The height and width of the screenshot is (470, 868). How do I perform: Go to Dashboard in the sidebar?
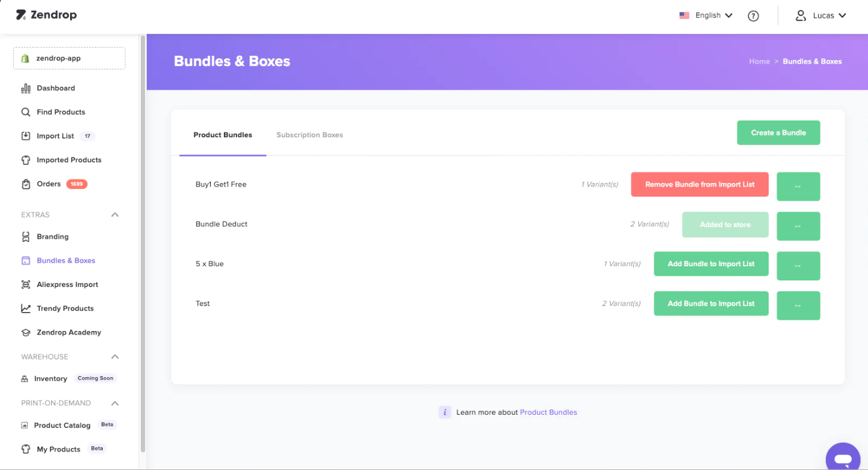tap(56, 88)
